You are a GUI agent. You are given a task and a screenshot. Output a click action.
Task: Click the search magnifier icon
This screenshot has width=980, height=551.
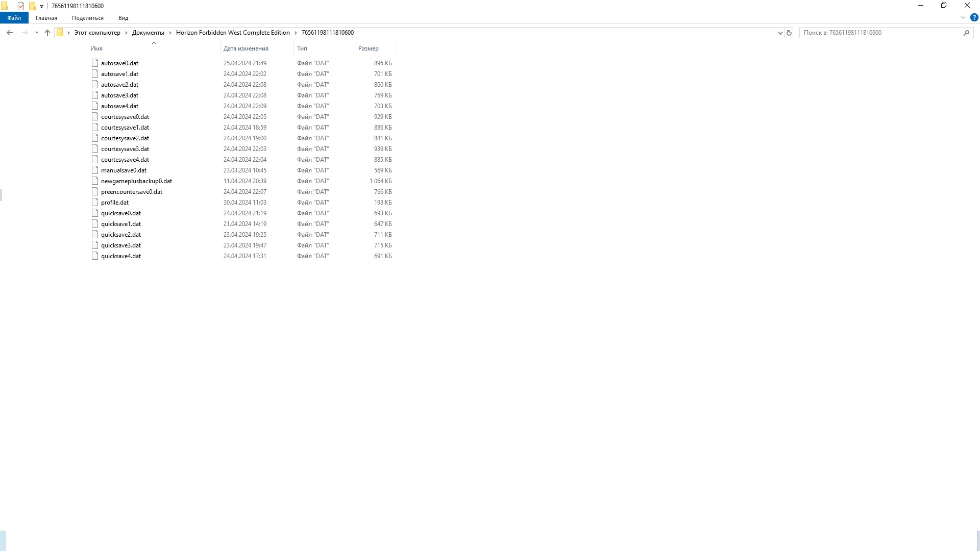tap(966, 33)
